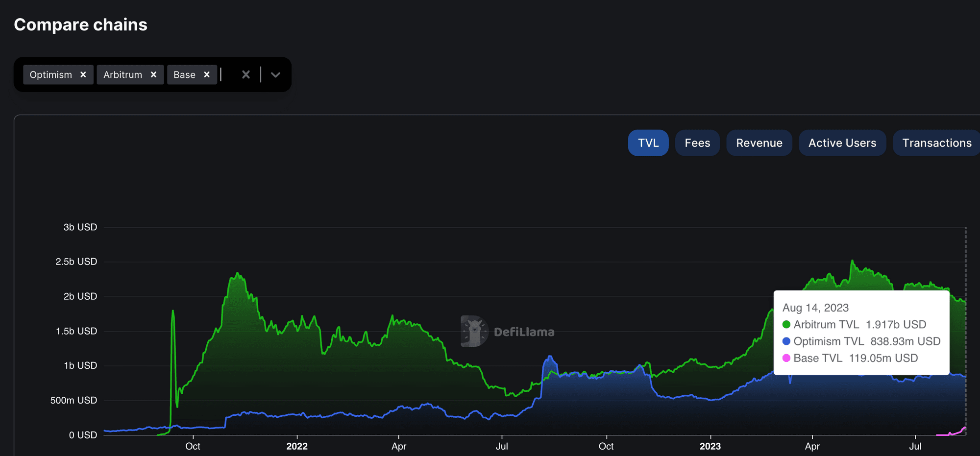Screen dimensions: 980x456
Task: Show the Revenue chart
Action: pyautogui.click(x=759, y=143)
